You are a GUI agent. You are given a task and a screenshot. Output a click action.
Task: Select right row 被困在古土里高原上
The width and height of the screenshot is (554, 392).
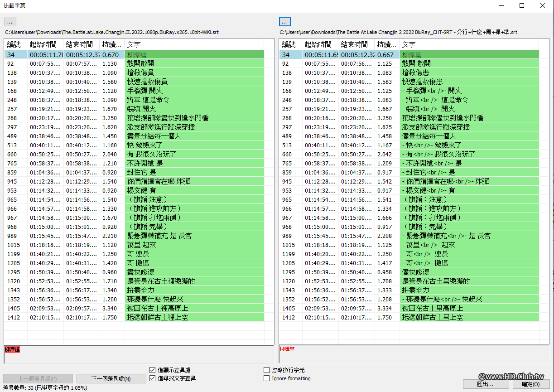coord(409,308)
